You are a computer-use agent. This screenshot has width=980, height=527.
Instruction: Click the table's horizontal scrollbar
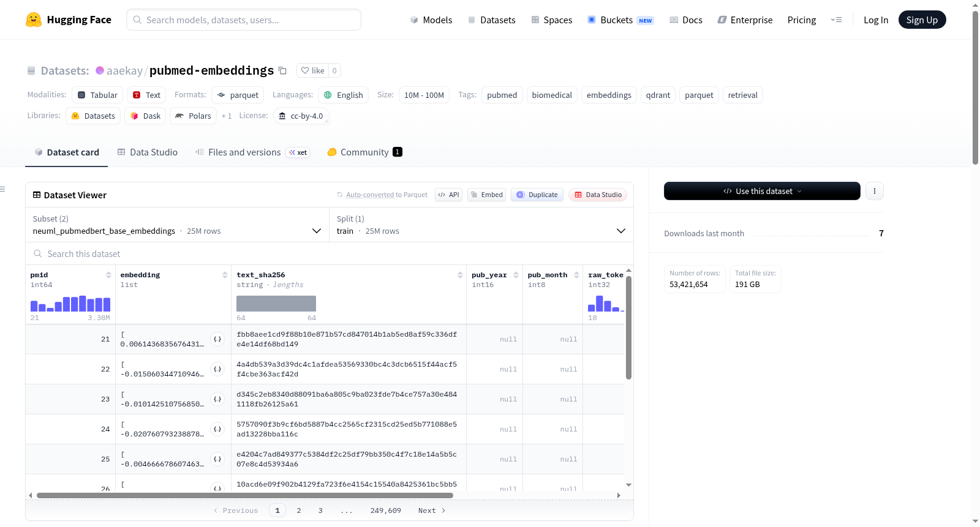245,495
